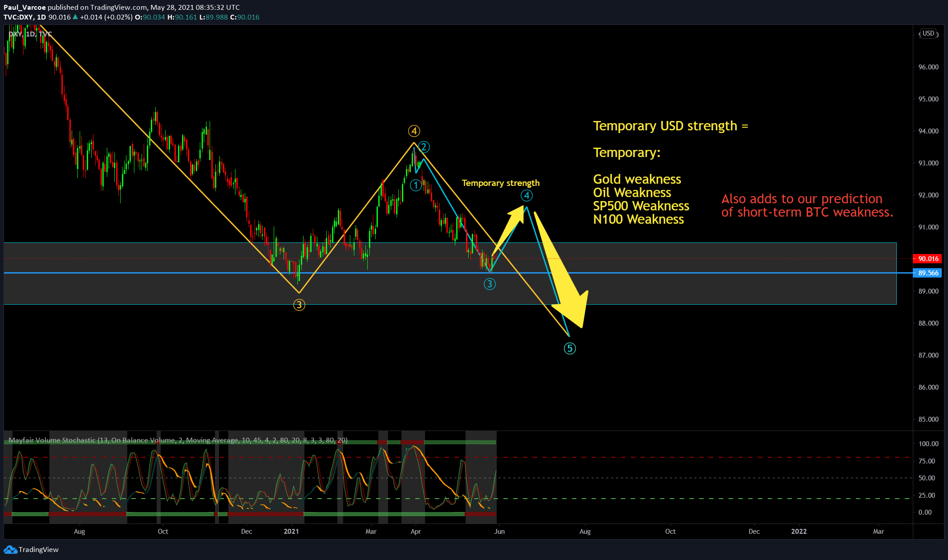Click the 0.00 stochastic axis label
This screenshot has width=948, height=560.
tap(925, 512)
